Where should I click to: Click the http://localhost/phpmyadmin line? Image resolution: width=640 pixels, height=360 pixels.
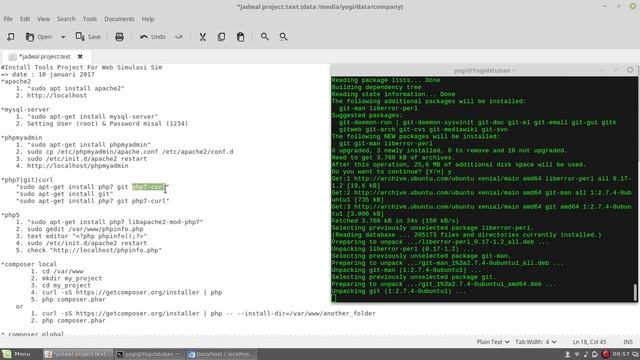pos(78,166)
